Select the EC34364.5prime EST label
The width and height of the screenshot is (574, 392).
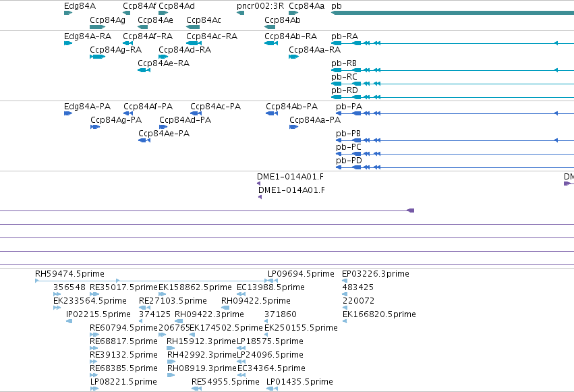tap(271, 368)
